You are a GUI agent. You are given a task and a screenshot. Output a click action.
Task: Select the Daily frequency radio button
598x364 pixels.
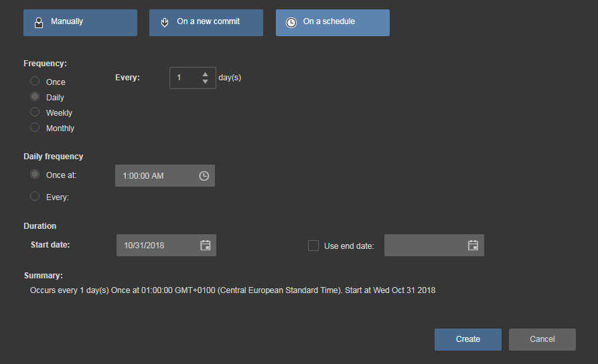(x=35, y=96)
